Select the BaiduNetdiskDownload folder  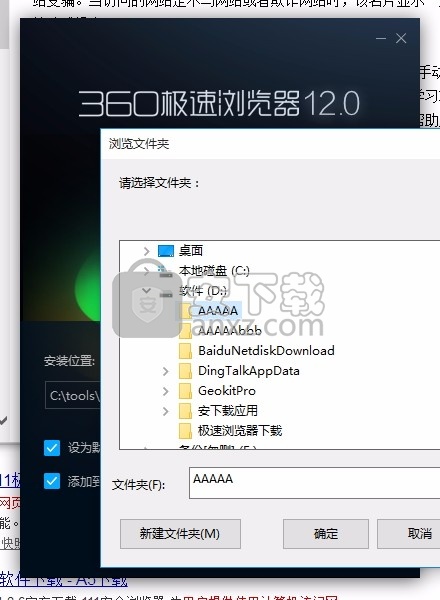[x=266, y=351]
